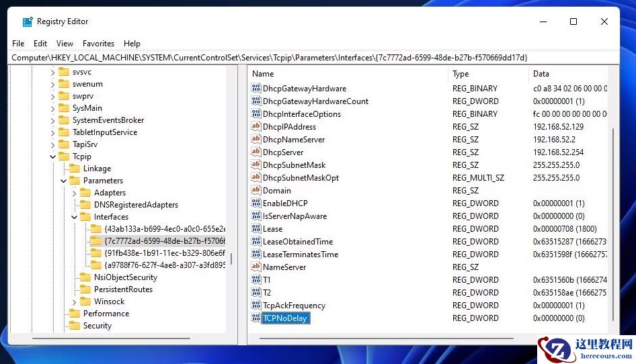This screenshot has width=636, height=364.
Task: Select the TcpAckFrequency value name
Action: pos(294,305)
